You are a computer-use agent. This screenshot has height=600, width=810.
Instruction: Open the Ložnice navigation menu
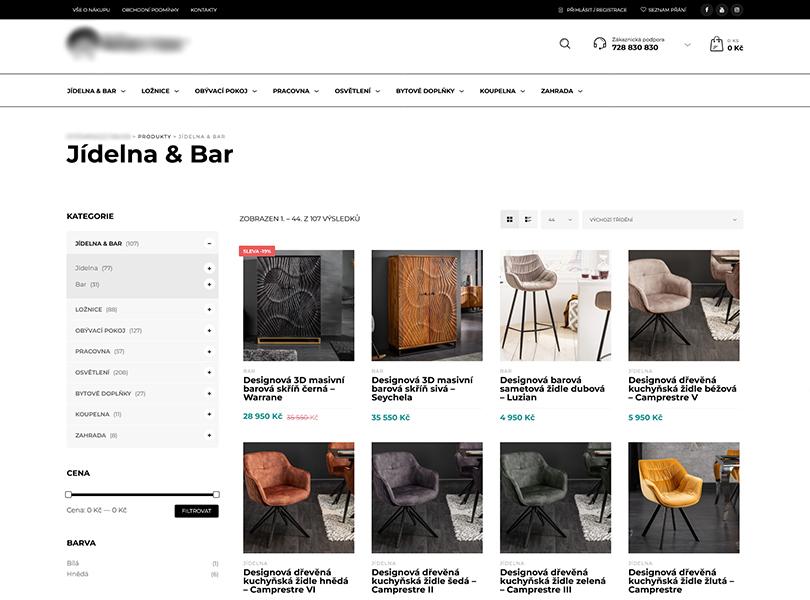coord(160,91)
